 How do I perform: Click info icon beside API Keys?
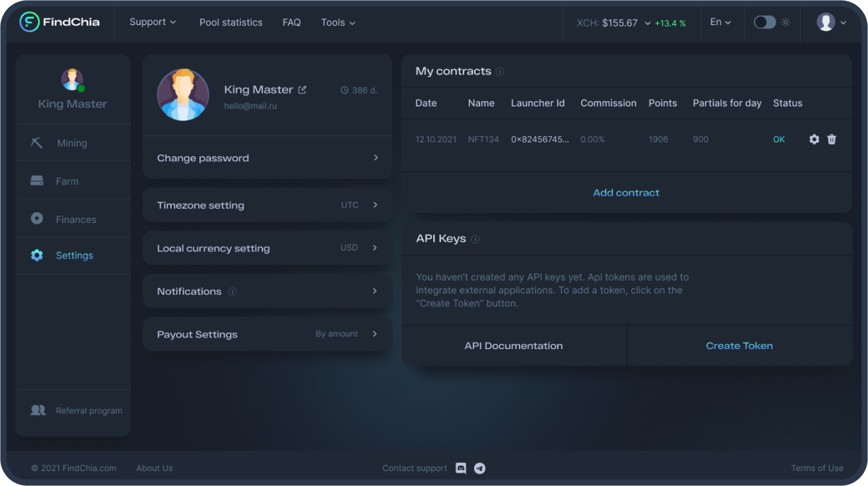(x=475, y=239)
